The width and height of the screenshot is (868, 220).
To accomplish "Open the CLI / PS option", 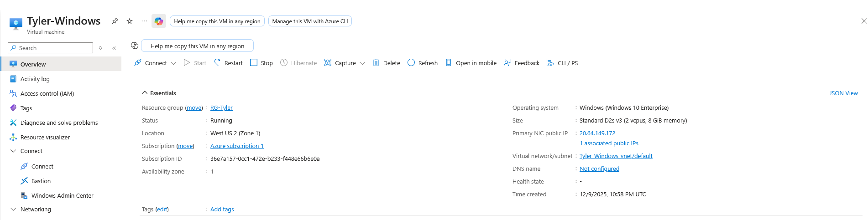I will tap(562, 63).
